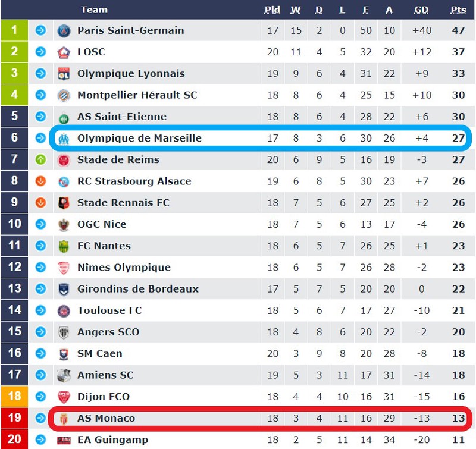Click the LOSC club crest icon
The width and height of the screenshot is (476, 449).
pos(64,52)
